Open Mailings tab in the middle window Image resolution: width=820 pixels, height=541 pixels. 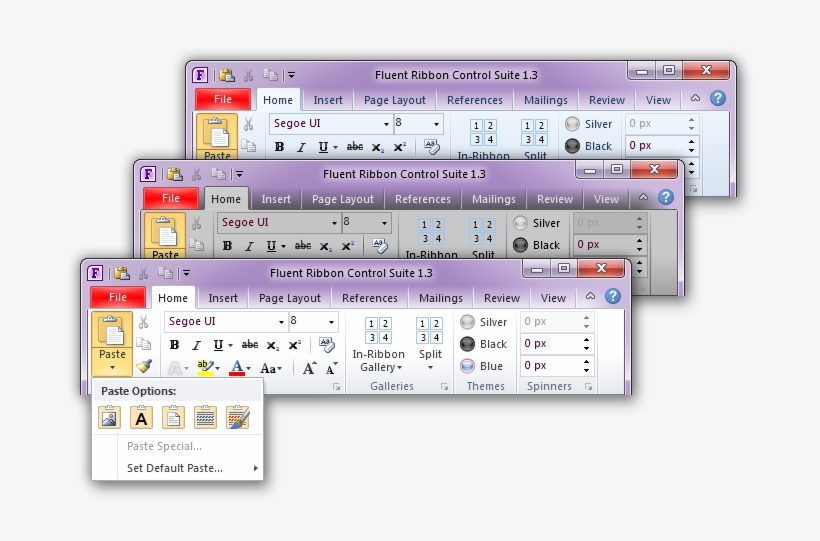tap(494, 199)
